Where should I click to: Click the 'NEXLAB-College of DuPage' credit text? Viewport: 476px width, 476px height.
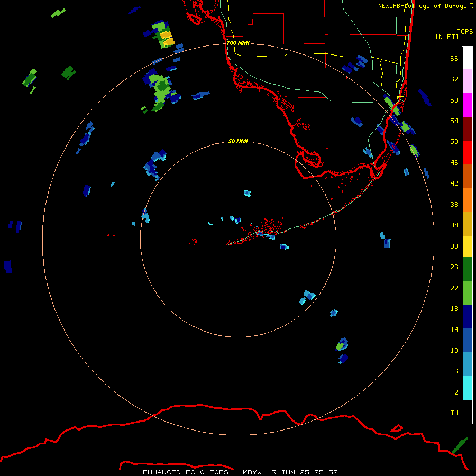(x=423, y=6)
